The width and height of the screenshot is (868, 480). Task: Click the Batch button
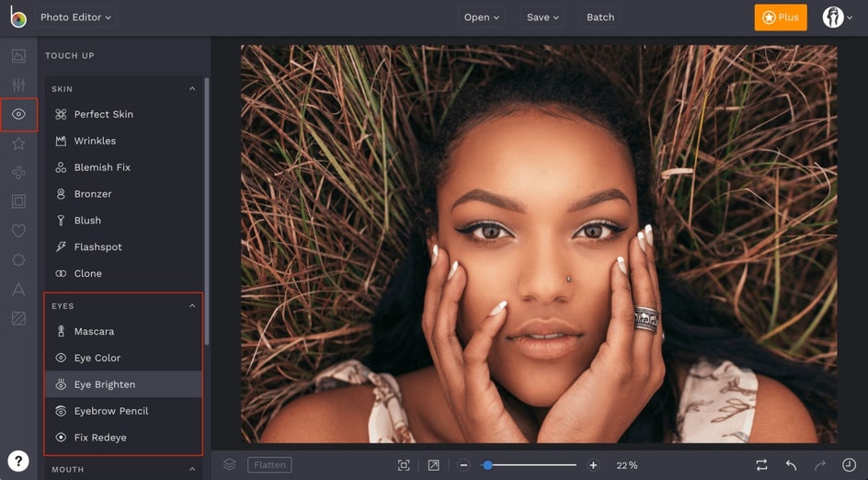pyautogui.click(x=600, y=17)
